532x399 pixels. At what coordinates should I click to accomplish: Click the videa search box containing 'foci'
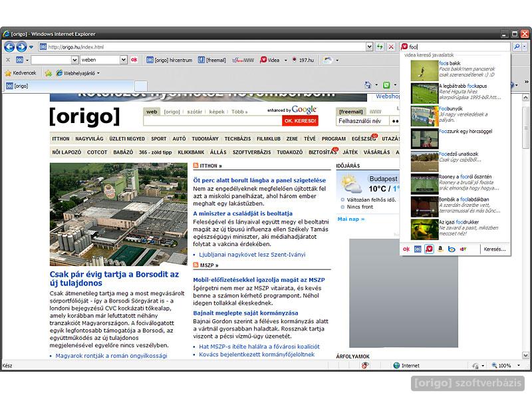455,47
